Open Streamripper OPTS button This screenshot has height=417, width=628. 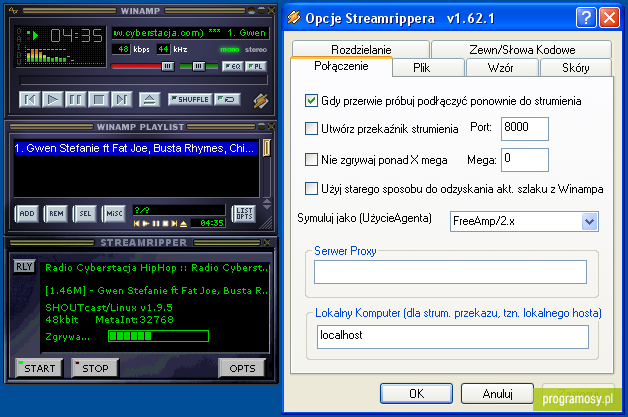242,368
